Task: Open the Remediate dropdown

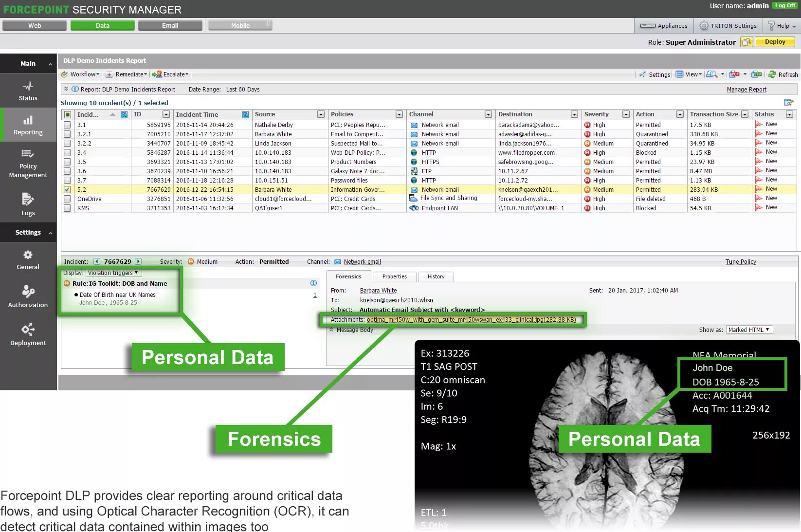Action: point(127,74)
